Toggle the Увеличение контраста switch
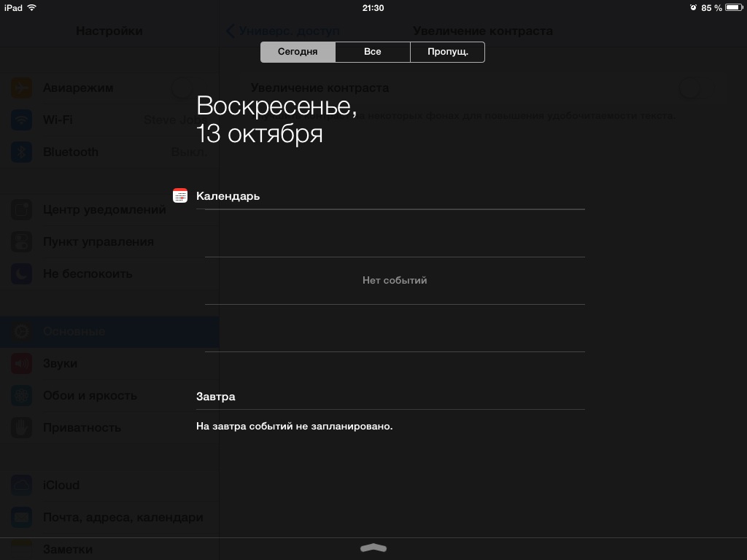 pyautogui.click(x=695, y=88)
